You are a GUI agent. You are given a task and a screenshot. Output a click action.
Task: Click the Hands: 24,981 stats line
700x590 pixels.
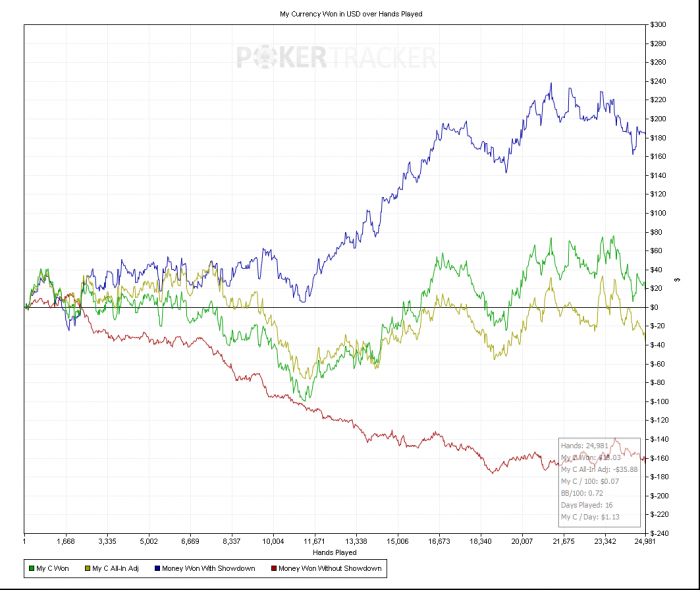point(584,445)
